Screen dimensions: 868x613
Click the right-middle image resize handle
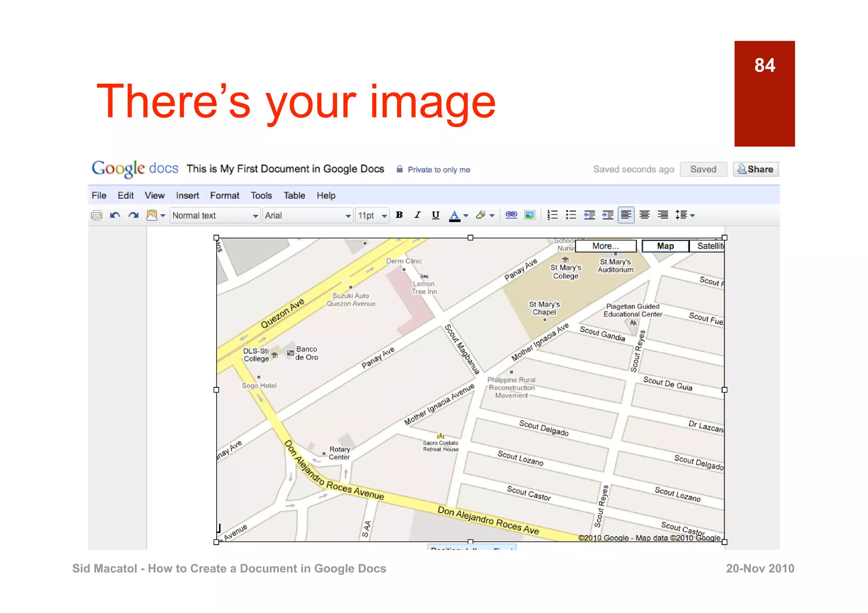click(724, 390)
